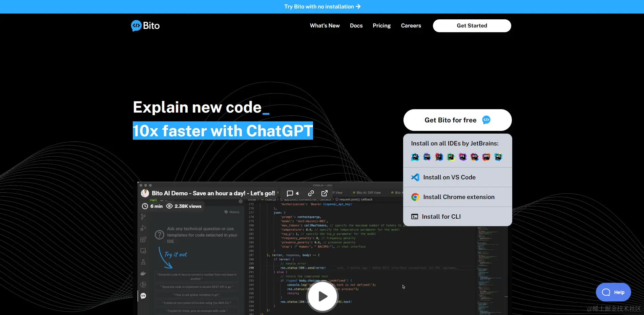Select the PyCharm (PC) icon
Viewport: 644px width, 315px height.
pos(451,157)
